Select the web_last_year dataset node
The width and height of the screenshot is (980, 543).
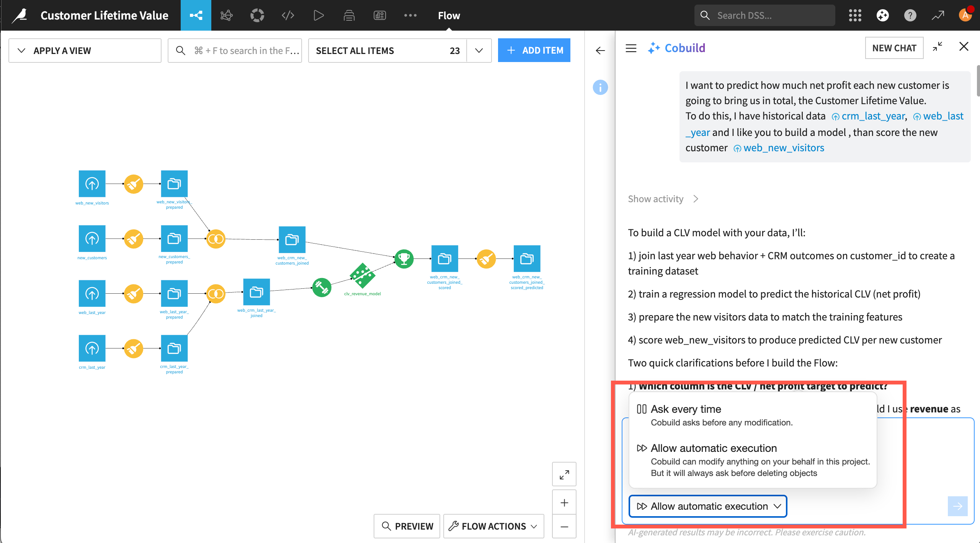92,293
